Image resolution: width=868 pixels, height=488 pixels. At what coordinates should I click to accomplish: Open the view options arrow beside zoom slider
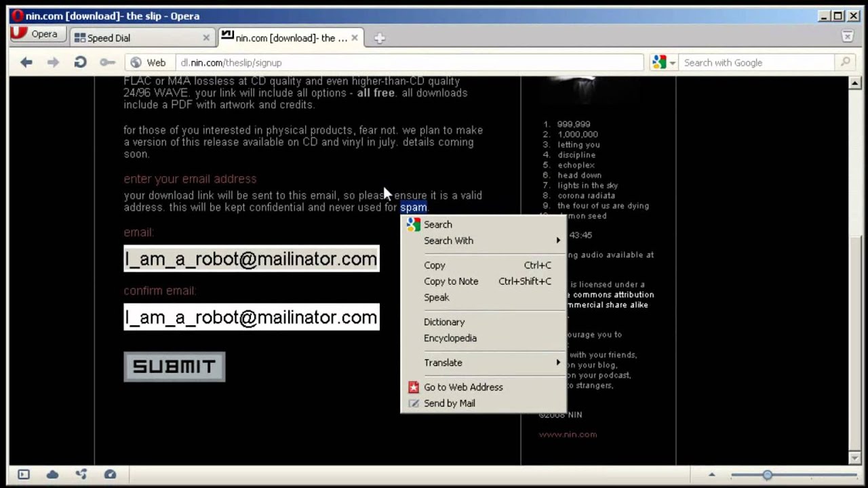[712, 474]
